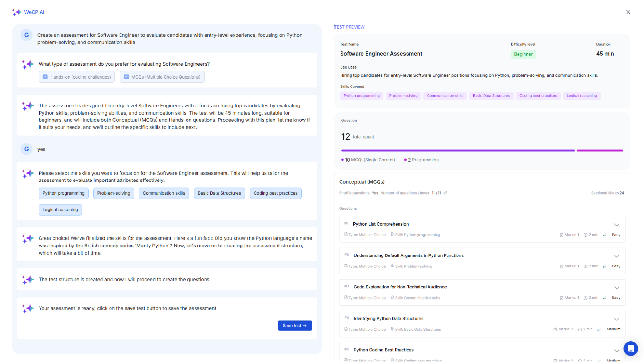Click the close X button top right

coord(628,12)
